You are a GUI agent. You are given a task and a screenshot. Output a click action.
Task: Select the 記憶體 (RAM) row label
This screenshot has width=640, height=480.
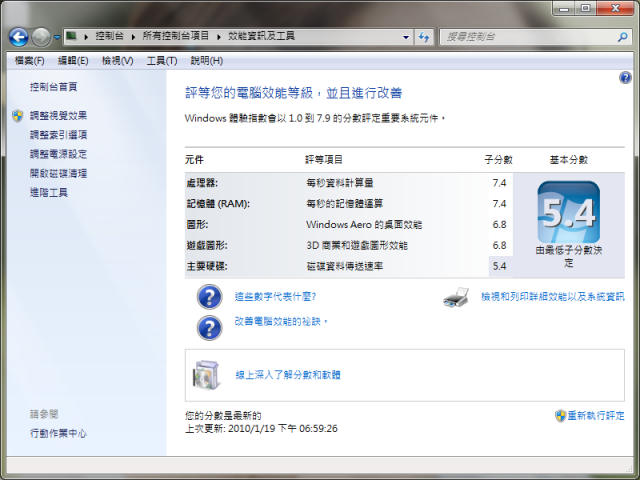[218, 204]
